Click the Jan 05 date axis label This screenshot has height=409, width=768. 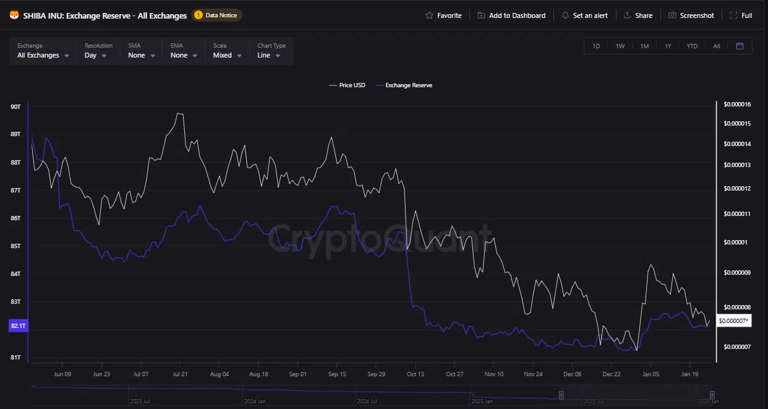point(650,374)
